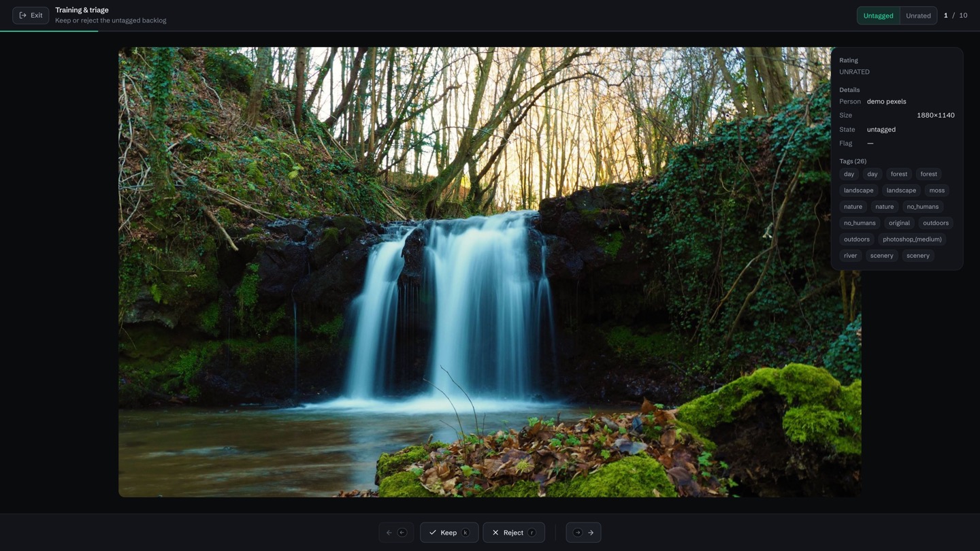Click the triage progress bar at top
This screenshot has height=551, width=980.
pyautogui.click(x=490, y=31)
